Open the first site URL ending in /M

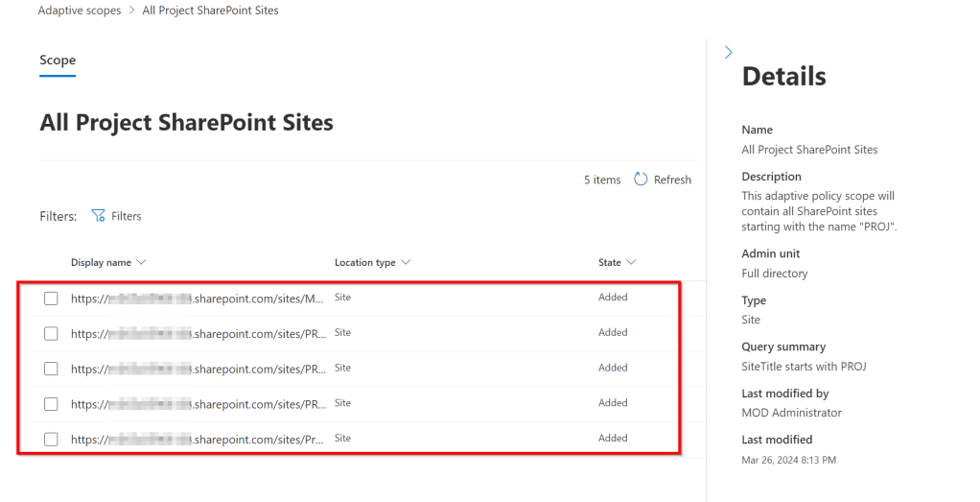[x=198, y=299]
